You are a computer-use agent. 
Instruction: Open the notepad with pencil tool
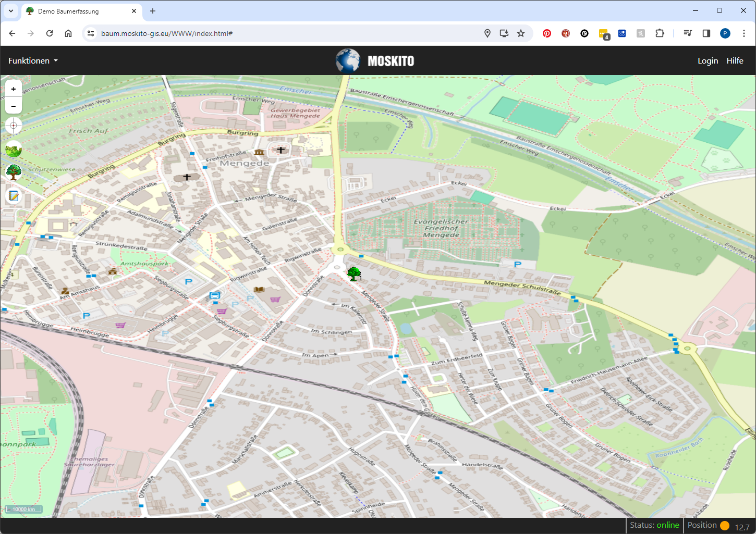click(14, 196)
